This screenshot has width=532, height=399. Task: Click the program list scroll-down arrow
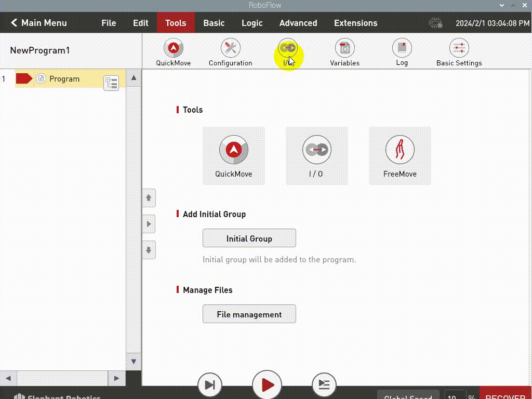[134, 362]
